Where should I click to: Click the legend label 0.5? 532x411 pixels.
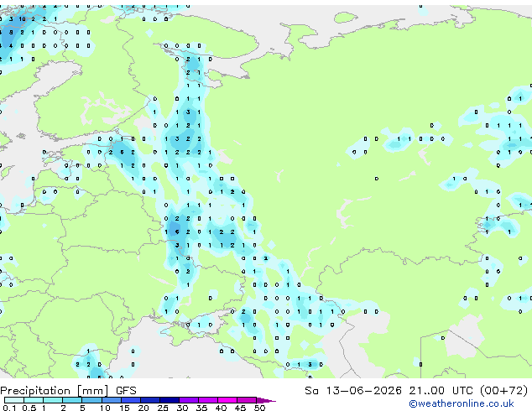29,408
